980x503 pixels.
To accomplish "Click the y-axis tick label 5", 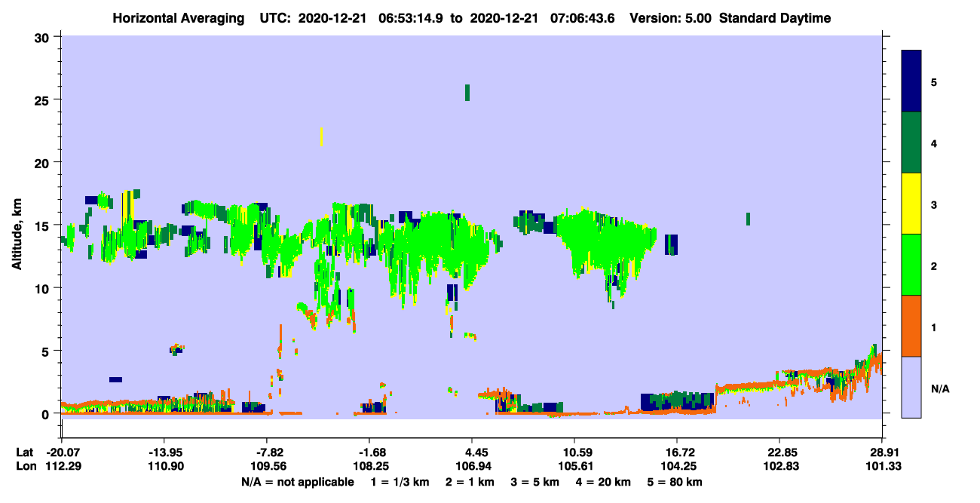I will pyautogui.click(x=47, y=351).
